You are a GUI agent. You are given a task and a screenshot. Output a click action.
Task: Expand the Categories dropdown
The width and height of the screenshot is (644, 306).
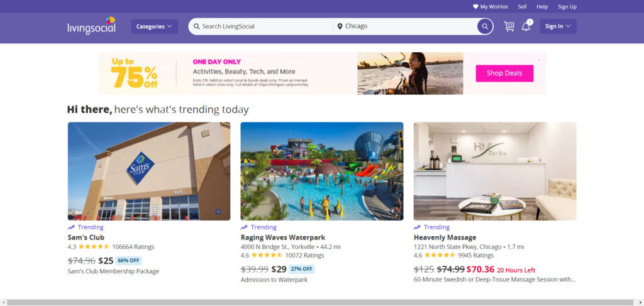tap(154, 26)
